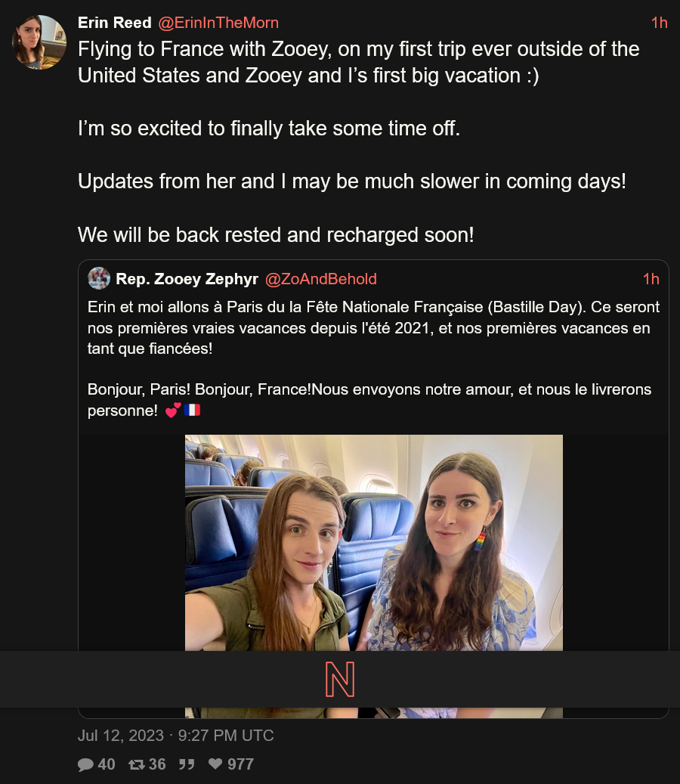The width and height of the screenshot is (680, 784).
Task: Click the 40 replies count
Action: 107,764
